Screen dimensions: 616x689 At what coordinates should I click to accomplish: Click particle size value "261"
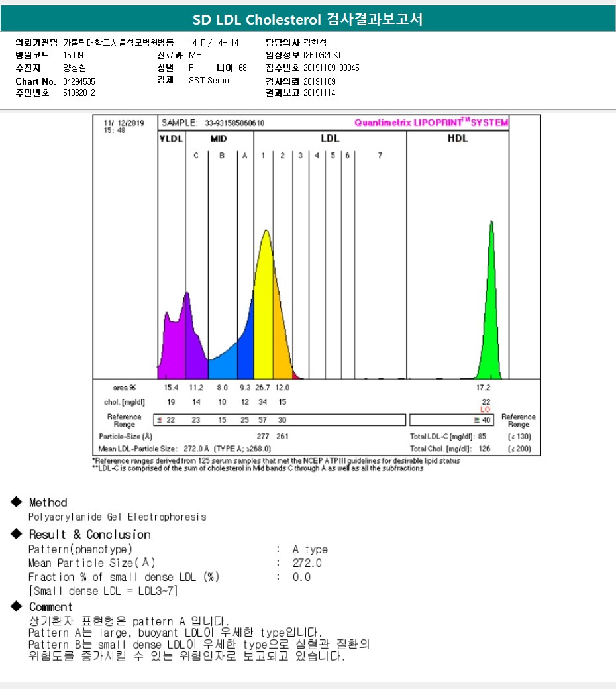coord(282,437)
